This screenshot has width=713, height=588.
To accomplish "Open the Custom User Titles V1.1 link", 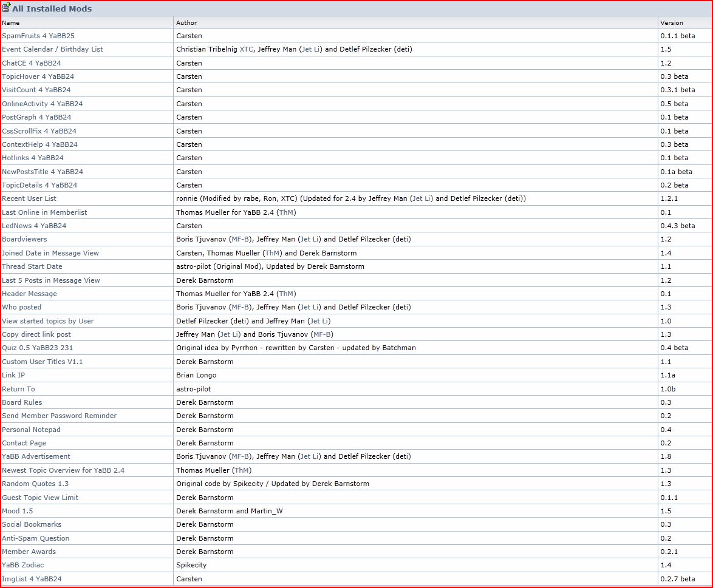I will point(42,362).
